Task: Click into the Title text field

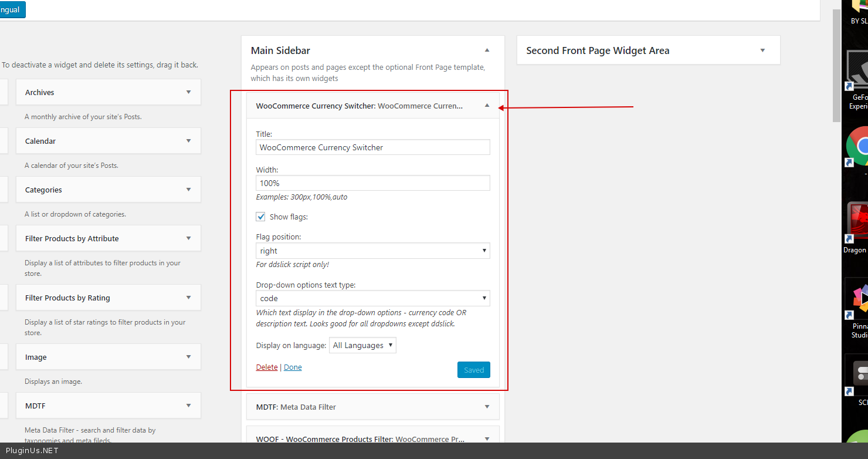Action: [x=372, y=147]
